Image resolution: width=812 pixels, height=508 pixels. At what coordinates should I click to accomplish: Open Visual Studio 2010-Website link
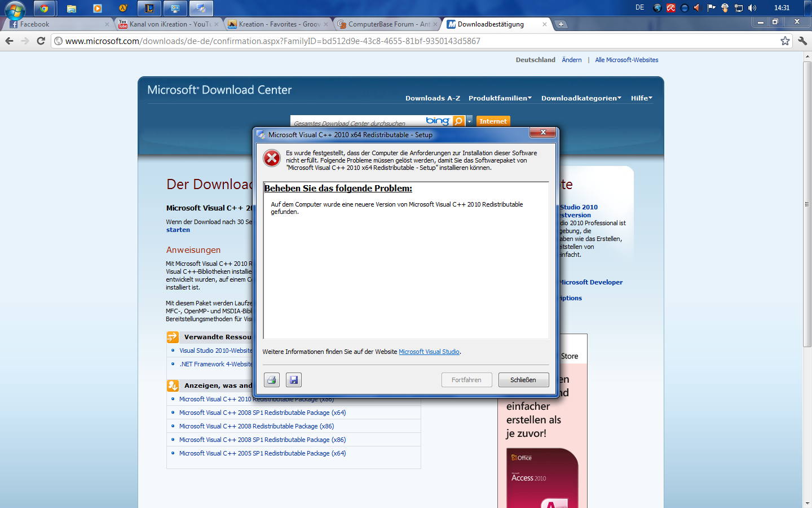tap(216, 351)
